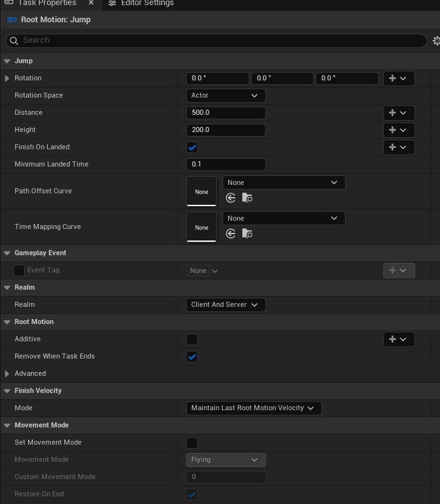Click the Editor Settings sliders icon
This screenshot has height=504, width=440.
pyautogui.click(x=112, y=3)
